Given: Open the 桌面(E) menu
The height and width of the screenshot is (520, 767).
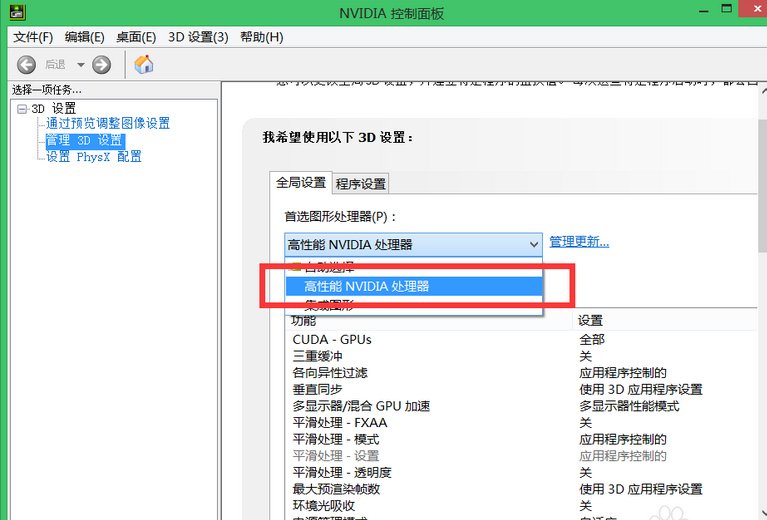Looking at the screenshot, I should click(136, 37).
